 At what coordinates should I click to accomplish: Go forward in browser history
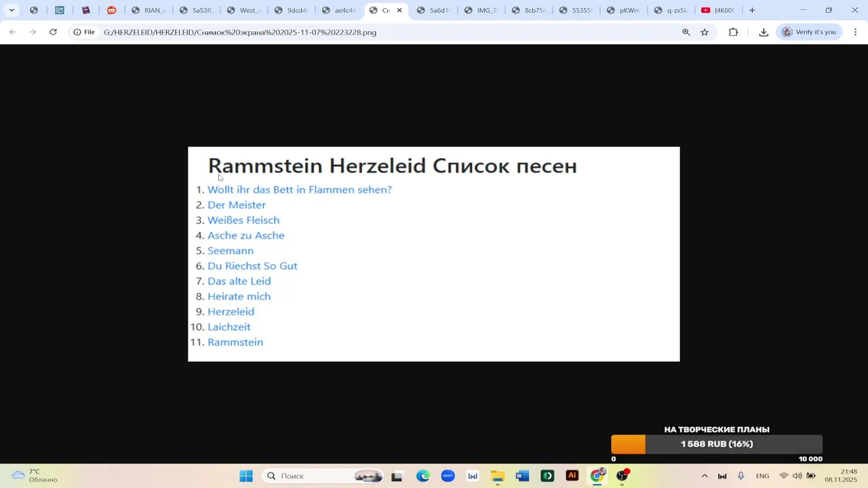tap(33, 32)
